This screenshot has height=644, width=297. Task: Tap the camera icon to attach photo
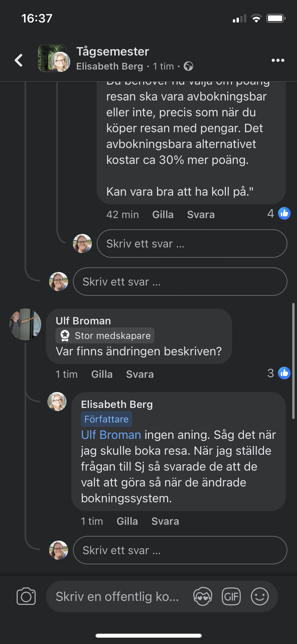tap(26, 596)
